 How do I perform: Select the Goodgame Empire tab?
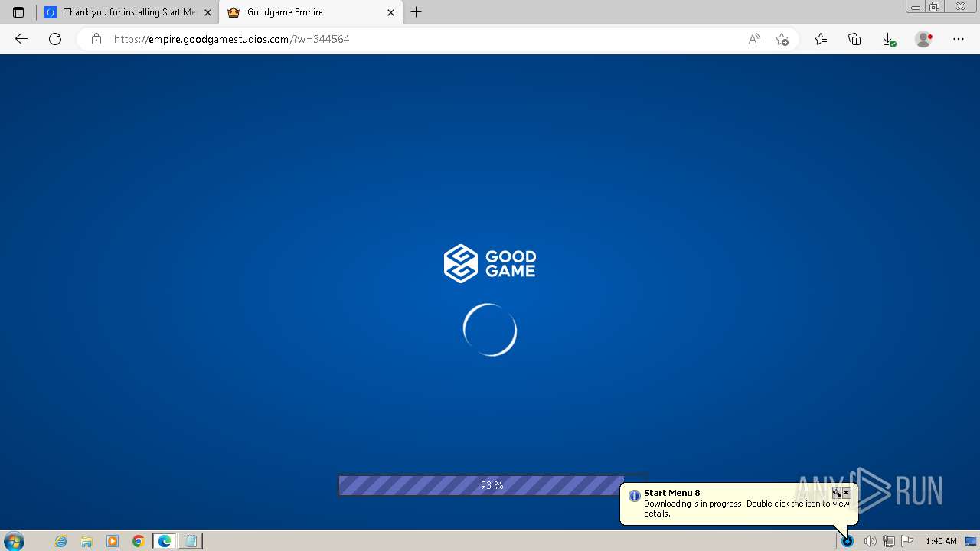click(x=311, y=12)
